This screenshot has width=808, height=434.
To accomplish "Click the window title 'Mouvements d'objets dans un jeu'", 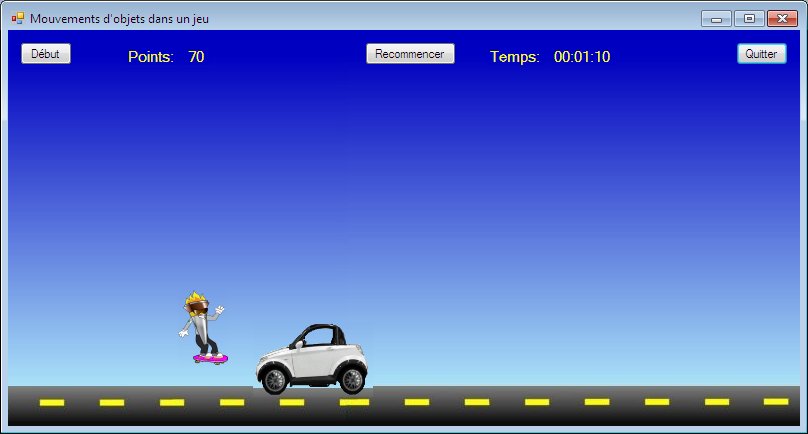I will click(120, 19).
